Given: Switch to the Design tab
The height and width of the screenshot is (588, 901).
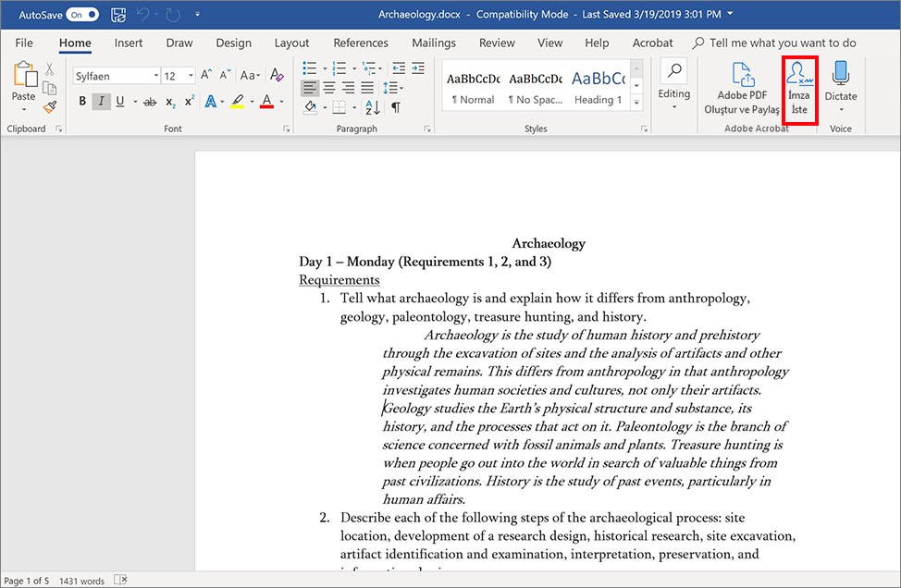Looking at the screenshot, I should point(233,43).
